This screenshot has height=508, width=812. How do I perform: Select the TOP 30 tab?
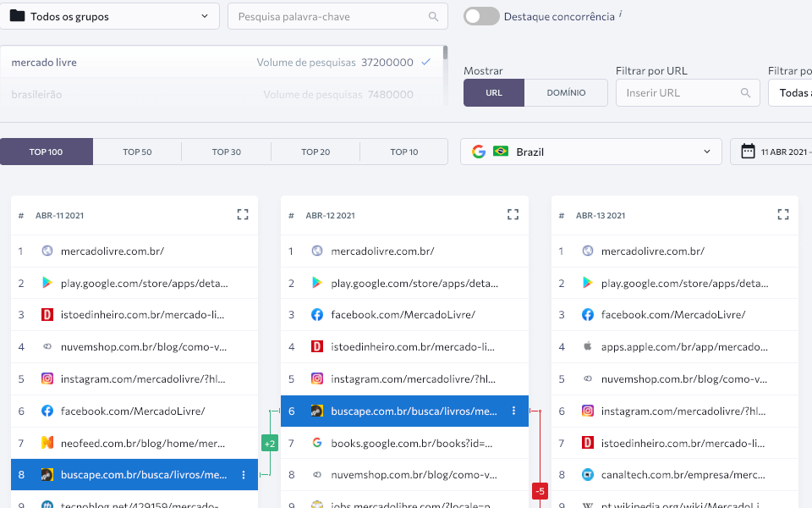(227, 152)
